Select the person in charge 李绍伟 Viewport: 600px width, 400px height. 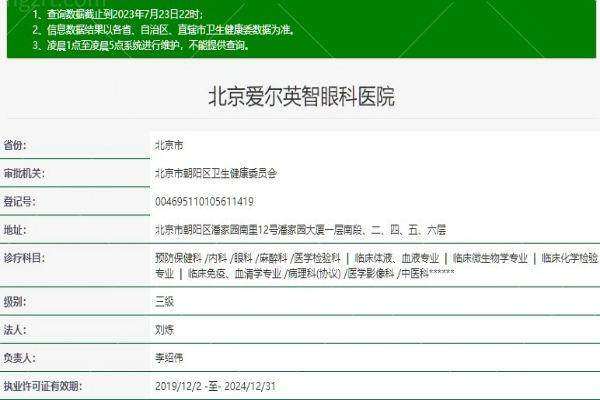point(169,358)
